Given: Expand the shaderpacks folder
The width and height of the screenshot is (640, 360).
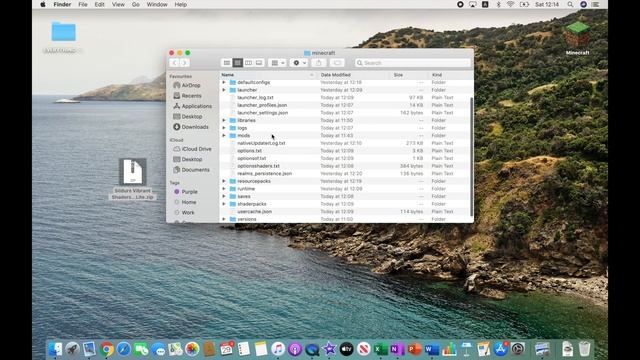Looking at the screenshot, I should click(x=224, y=204).
